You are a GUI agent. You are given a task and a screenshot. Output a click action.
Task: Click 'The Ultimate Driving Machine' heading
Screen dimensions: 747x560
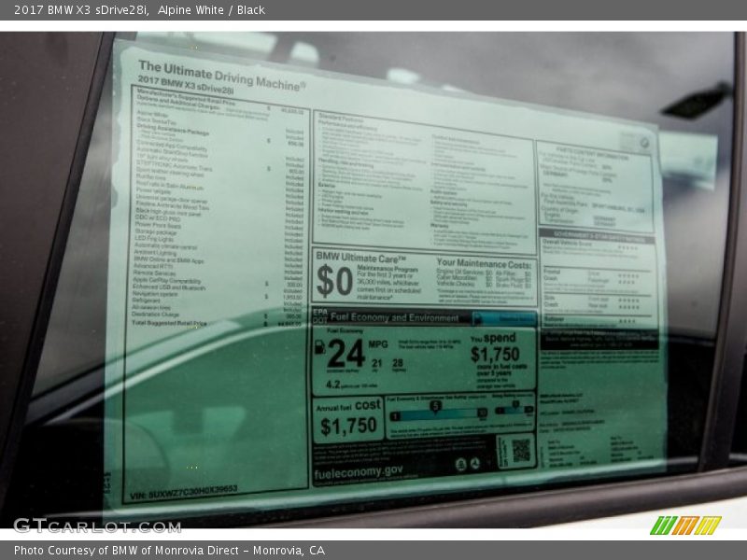[x=221, y=75]
